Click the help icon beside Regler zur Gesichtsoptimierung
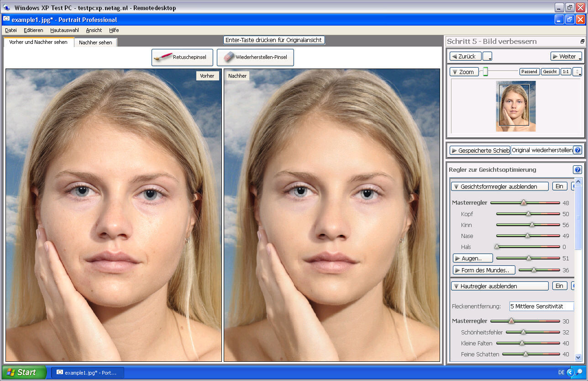Viewport: 588px width, 381px height. [x=578, y=169]
